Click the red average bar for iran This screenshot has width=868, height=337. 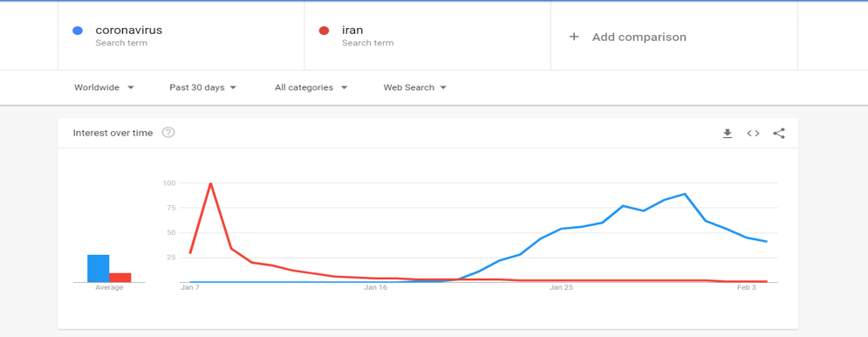[x=120, y=278]
